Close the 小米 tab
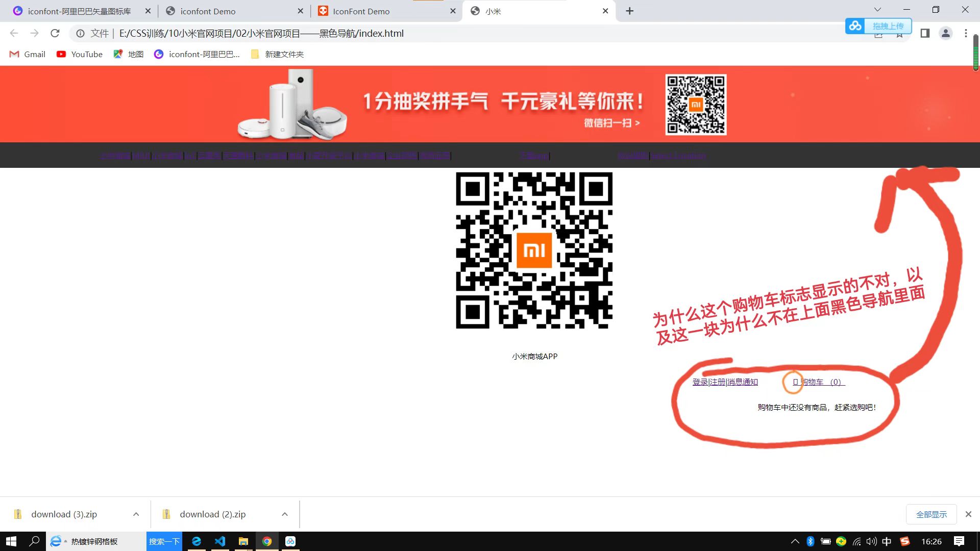This screenshot has height=551, width=980. [605, 11]
